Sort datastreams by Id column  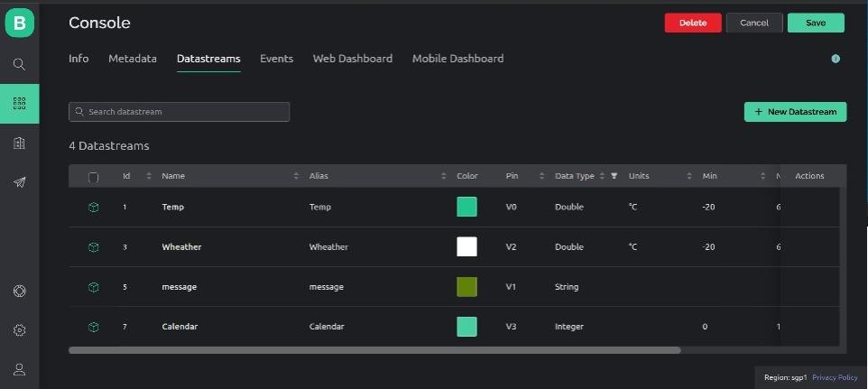(149, 176)
